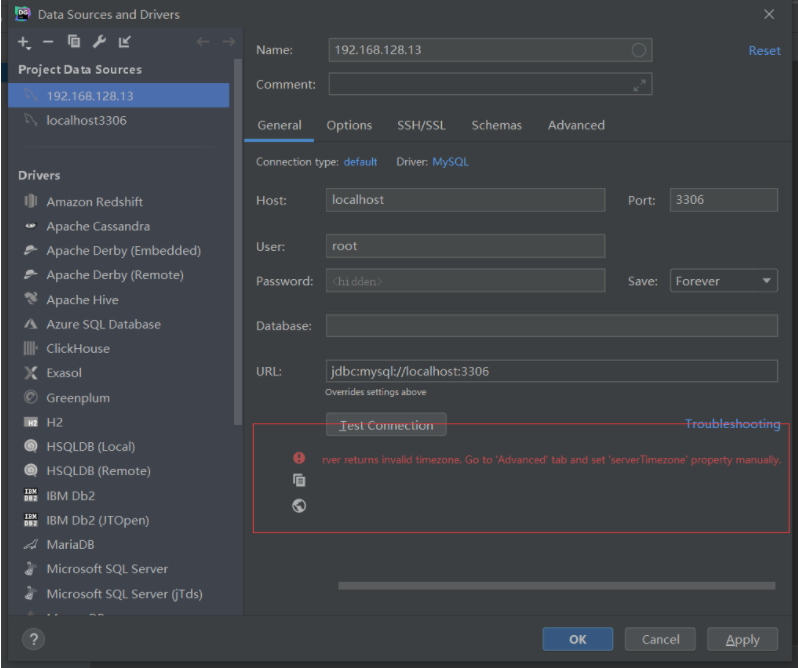
Task: Select the ClickHouse driver
Action: tap(78, 348)
